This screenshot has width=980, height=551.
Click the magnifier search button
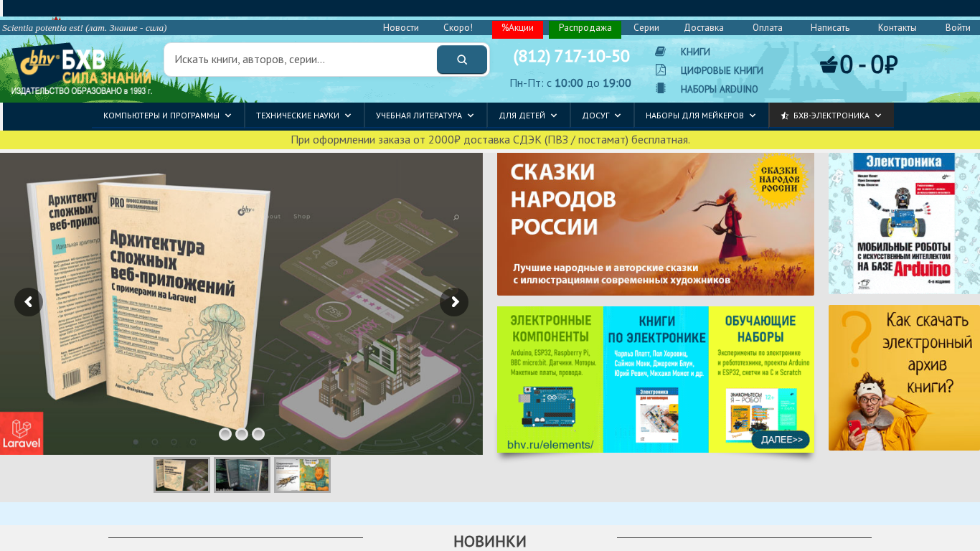click(x=462, y=60)
